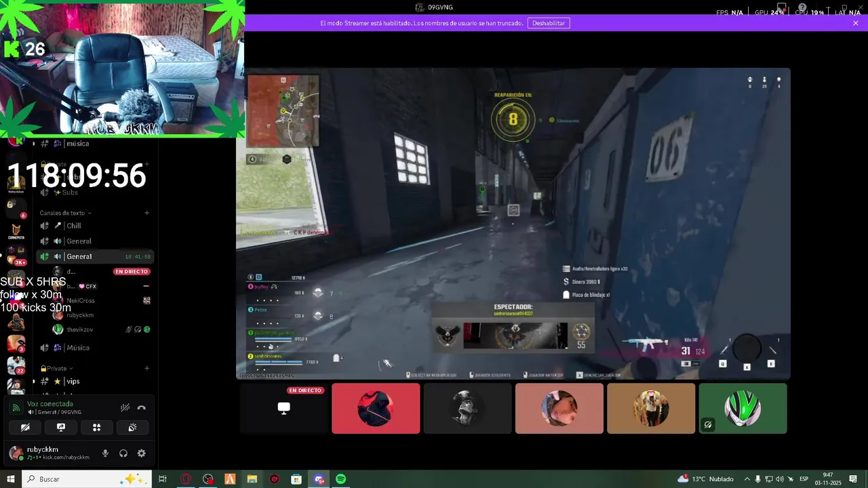868x488 pixels.
Task: Deafen audio with the headphones icon
Action: [x=123, y=453]
